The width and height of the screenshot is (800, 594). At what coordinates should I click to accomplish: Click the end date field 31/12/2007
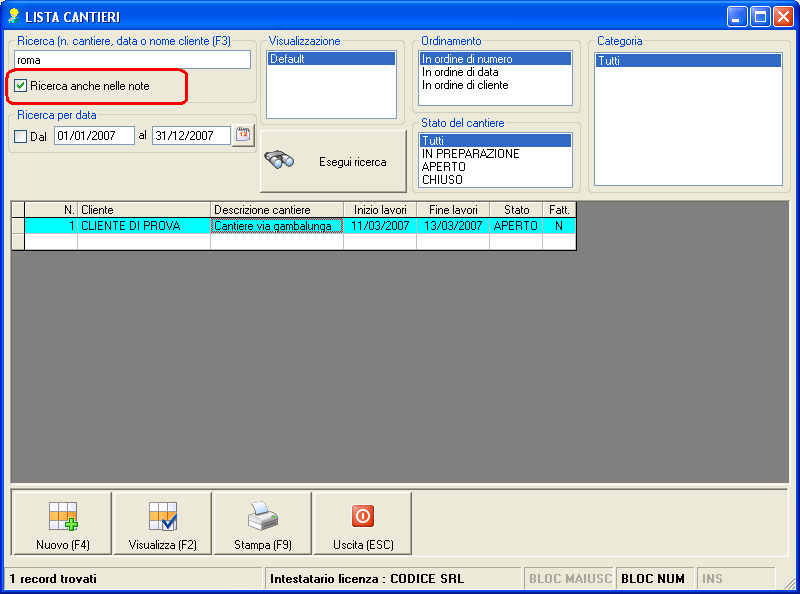(x=191, y=136)
